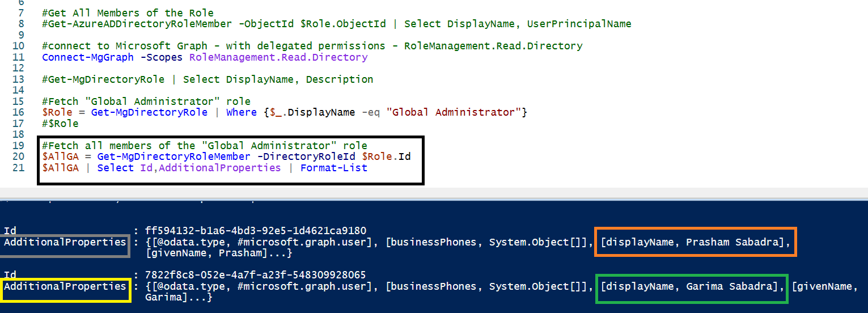The height and width of the screenshot is (313, 868).
Task: Click the commented Get-AzureADDirectoryRoleMember line
Action: pos(337,24)
